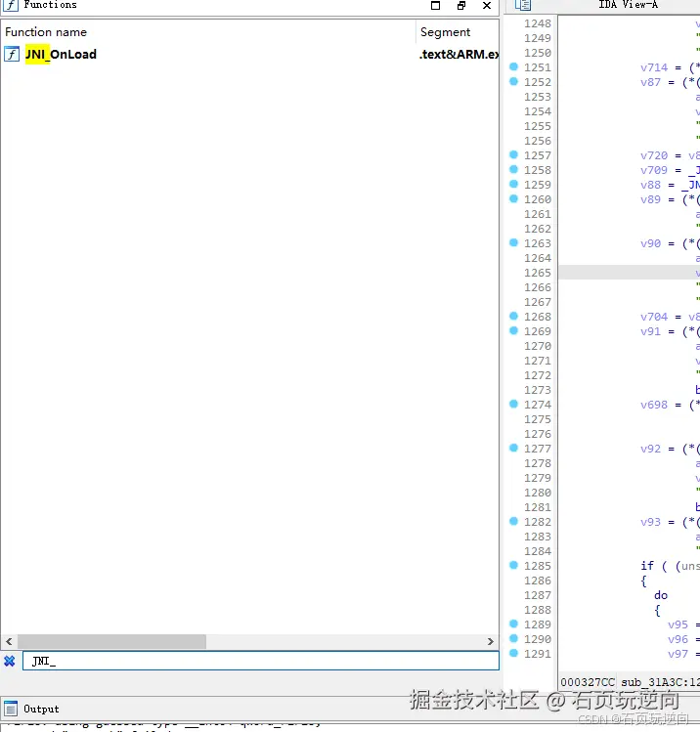This screenshot has width=700, height=732.
Task: Toggle breakpoint dot on line 1282
Action: [x=513, y=521]
